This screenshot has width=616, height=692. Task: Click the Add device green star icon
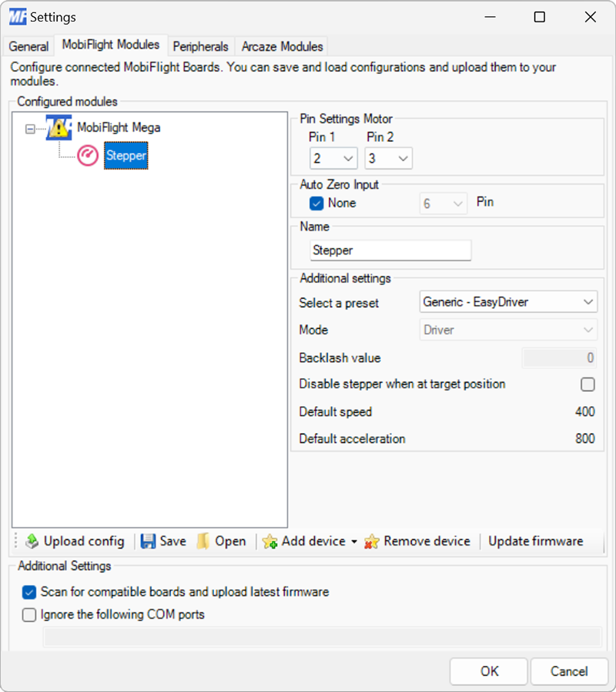pos(271,542)
